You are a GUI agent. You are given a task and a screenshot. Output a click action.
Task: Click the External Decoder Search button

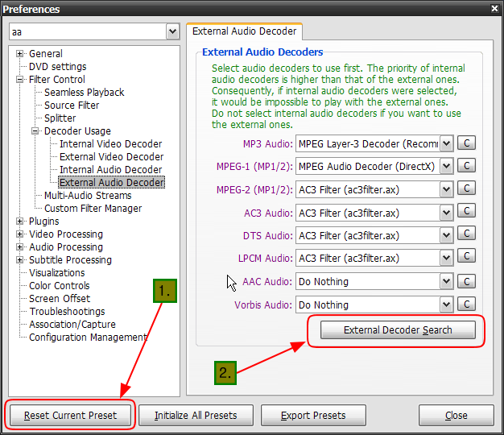tap(398, 330)
